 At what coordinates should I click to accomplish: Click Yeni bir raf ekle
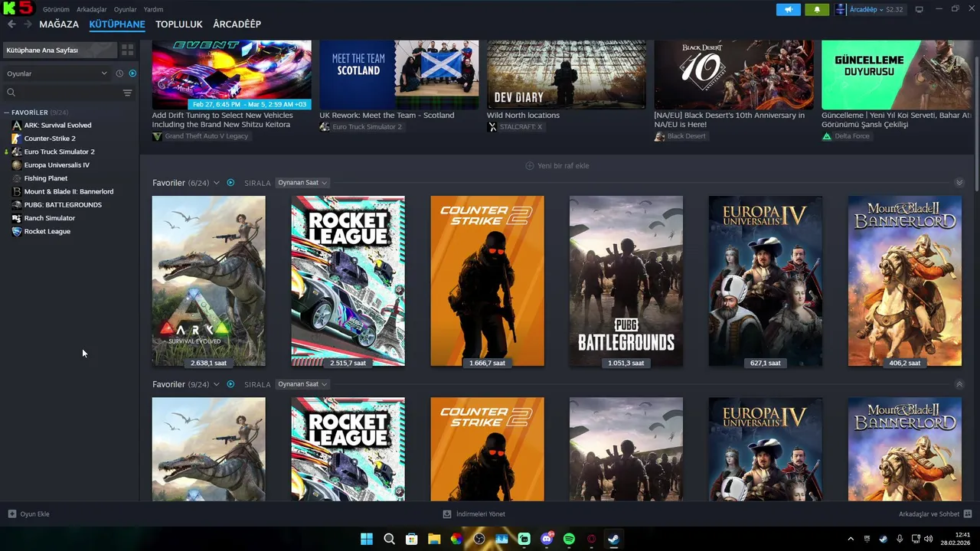[557, 166]
